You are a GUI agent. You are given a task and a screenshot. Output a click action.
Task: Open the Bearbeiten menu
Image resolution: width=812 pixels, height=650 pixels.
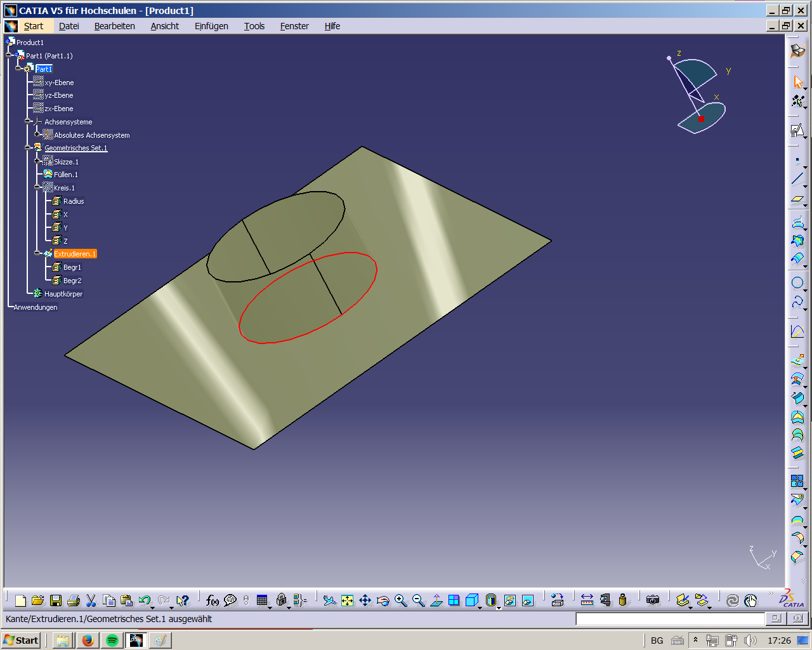point(115,26)
